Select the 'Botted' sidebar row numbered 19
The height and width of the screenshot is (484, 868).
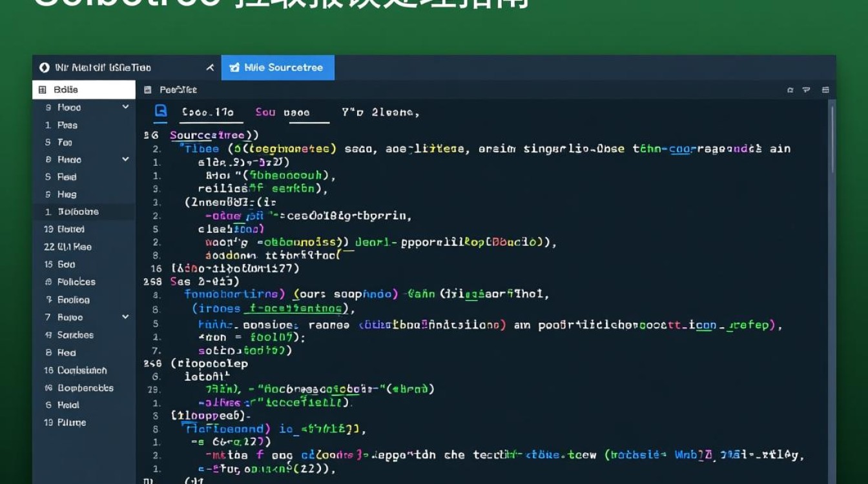pyautogui.click(x=84, y=229)
